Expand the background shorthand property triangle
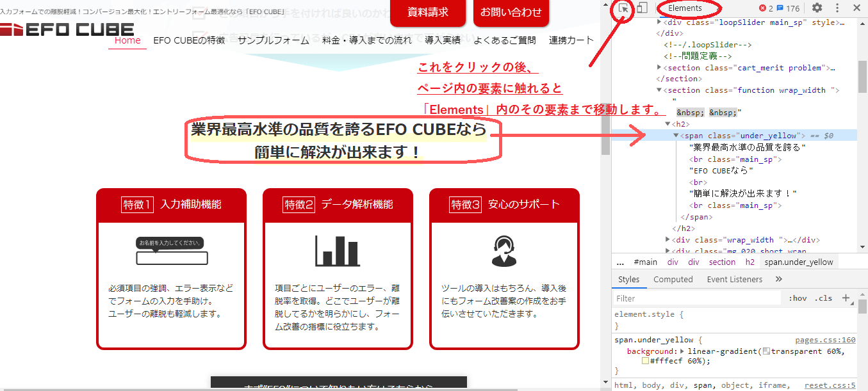 click(682, 351)
